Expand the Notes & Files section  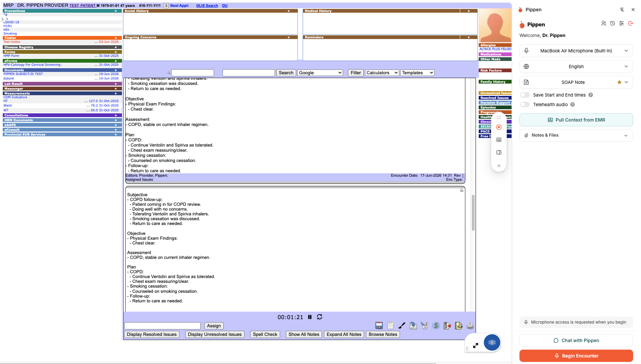coord(576,135)
